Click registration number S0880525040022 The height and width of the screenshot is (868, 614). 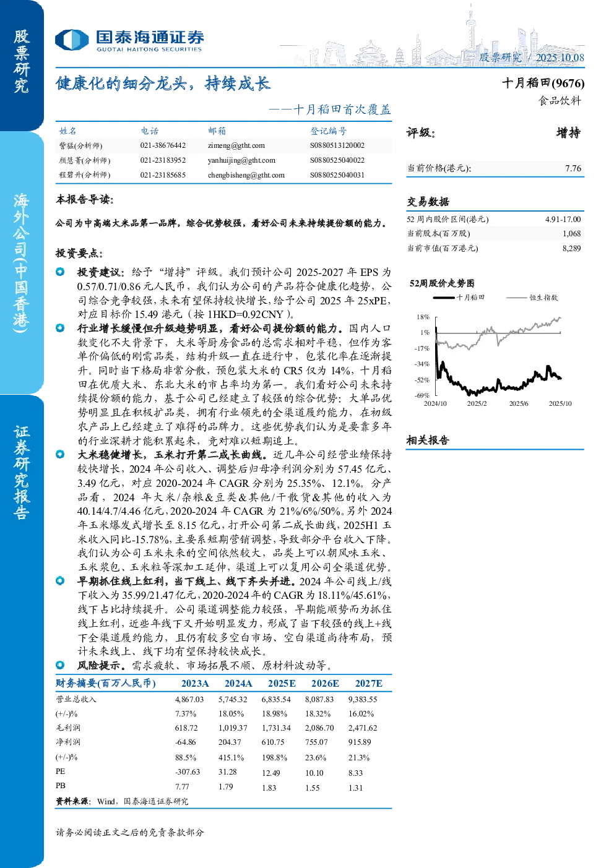pyautogui.click(x=337, y=160)
